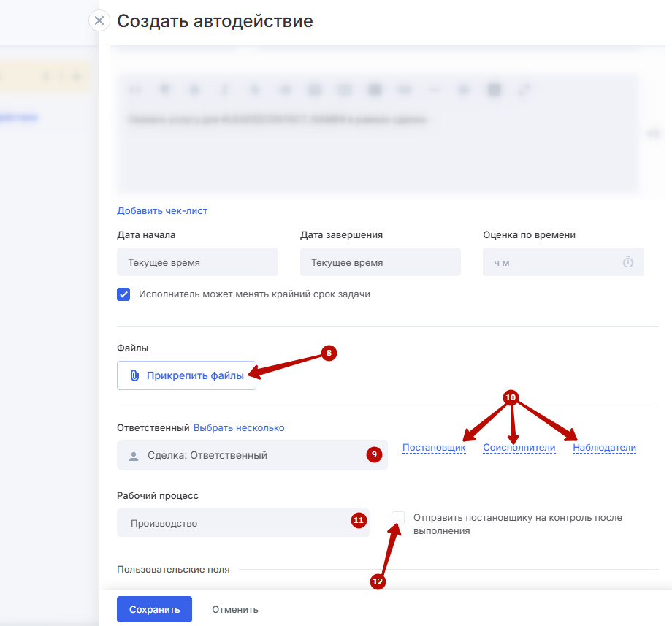Image resolution: width=672 pixels, height=626 pixels.
Task: Open the Рабочий процесс dropdown showing Производство
Action: [x=234, y=523]
